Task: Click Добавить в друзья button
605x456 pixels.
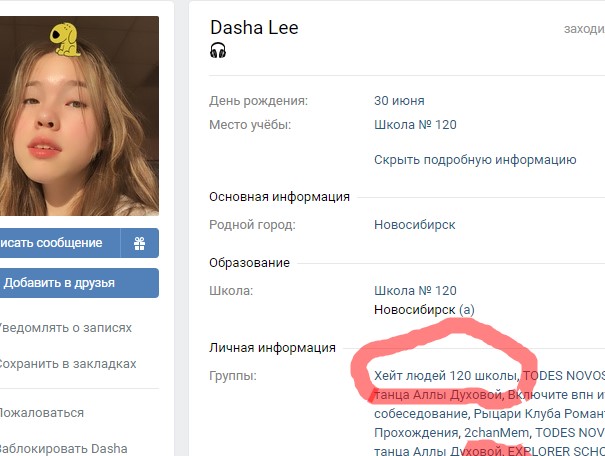Action: tap(79, 283)
